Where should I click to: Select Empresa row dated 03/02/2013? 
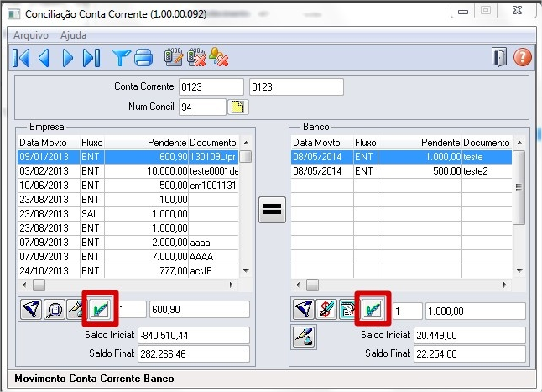[x=128, y=171]
